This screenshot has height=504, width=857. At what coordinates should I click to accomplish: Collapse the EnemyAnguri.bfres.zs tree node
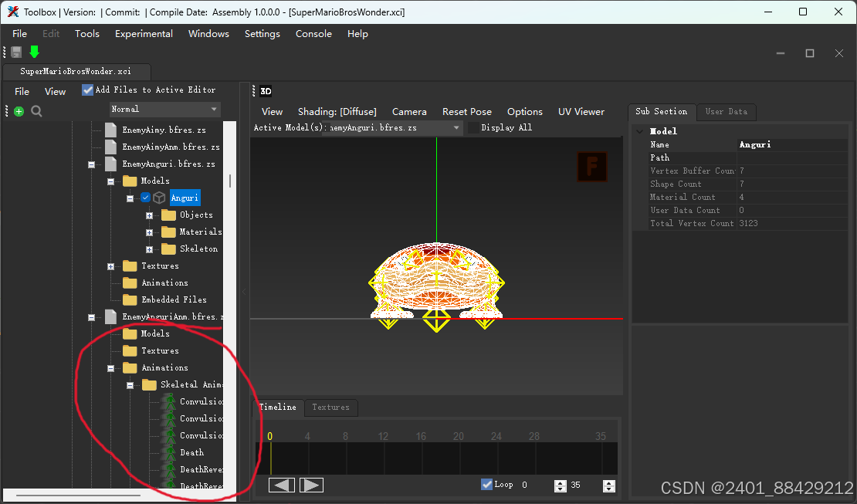pyautogui.click(x=92, y=164)
